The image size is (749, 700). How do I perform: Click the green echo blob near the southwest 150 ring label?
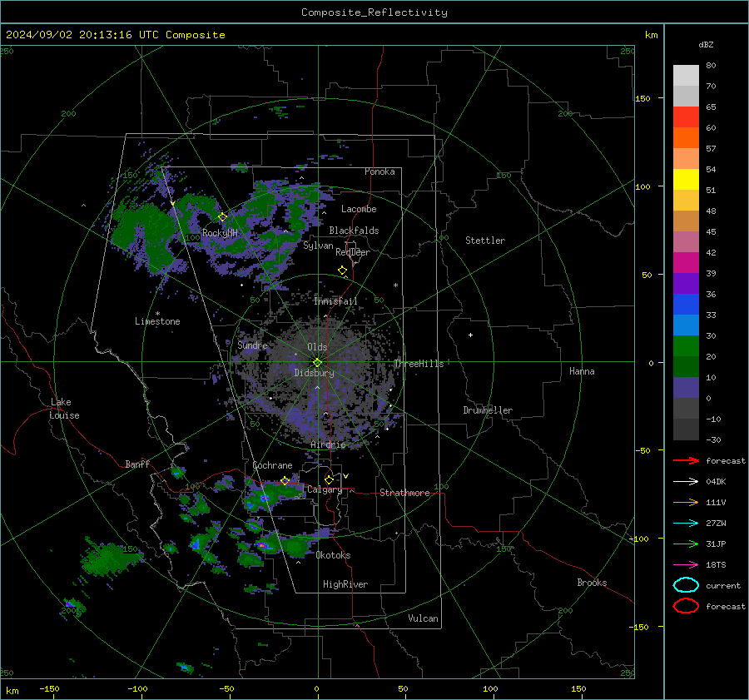pyautogui.click(x=111, y=559)
